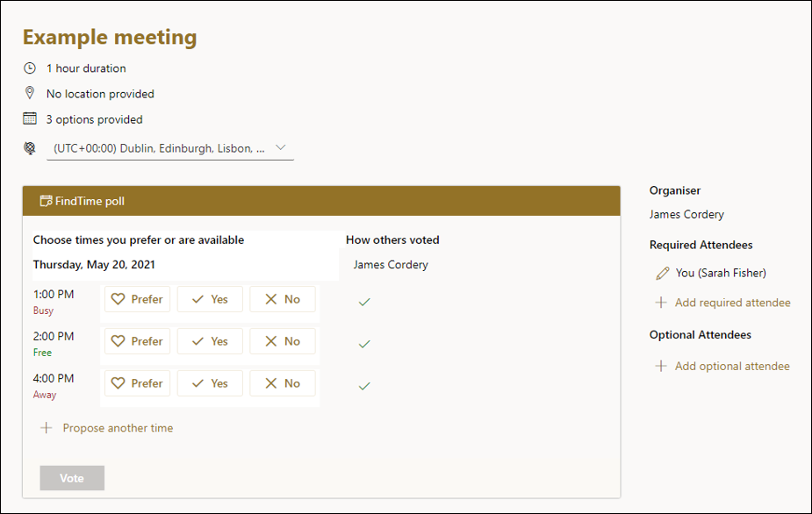This screenshot has width=812, height=514.
Task: Click the FindTime poll header icon
Action: point(46,201)
